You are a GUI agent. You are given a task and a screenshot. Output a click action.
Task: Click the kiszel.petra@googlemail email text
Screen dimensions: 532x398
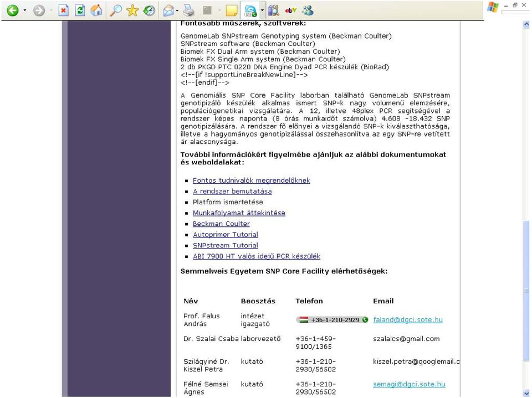tap(416, 361)
